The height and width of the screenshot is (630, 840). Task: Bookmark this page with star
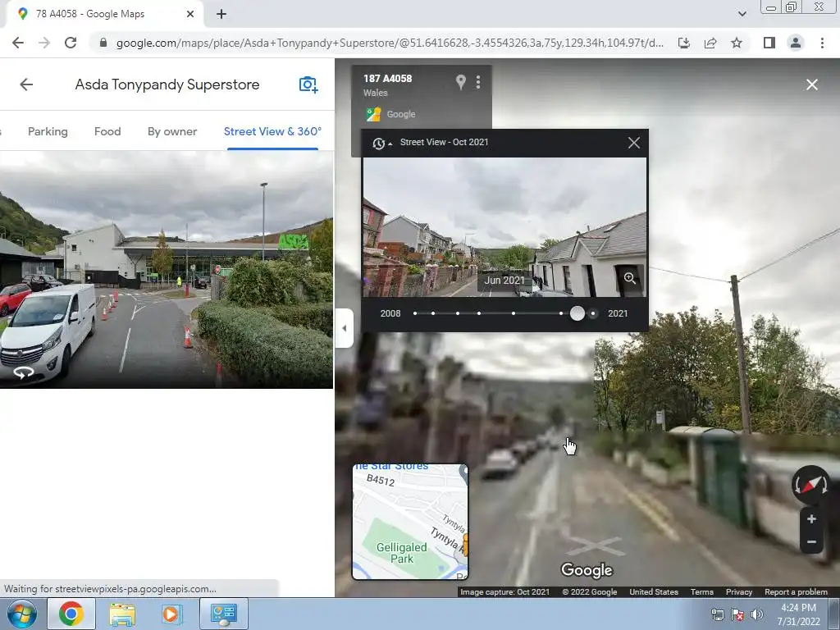click(x=737, y=43)
